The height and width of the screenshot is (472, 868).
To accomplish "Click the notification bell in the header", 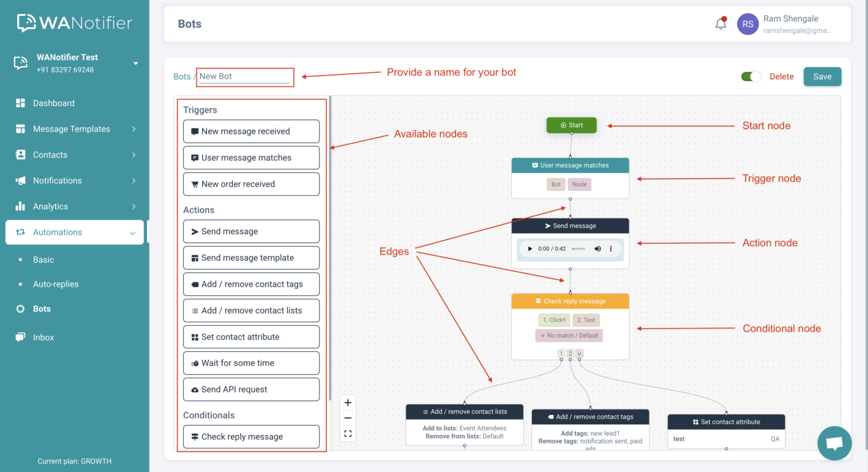I will [x=720, y=22].
